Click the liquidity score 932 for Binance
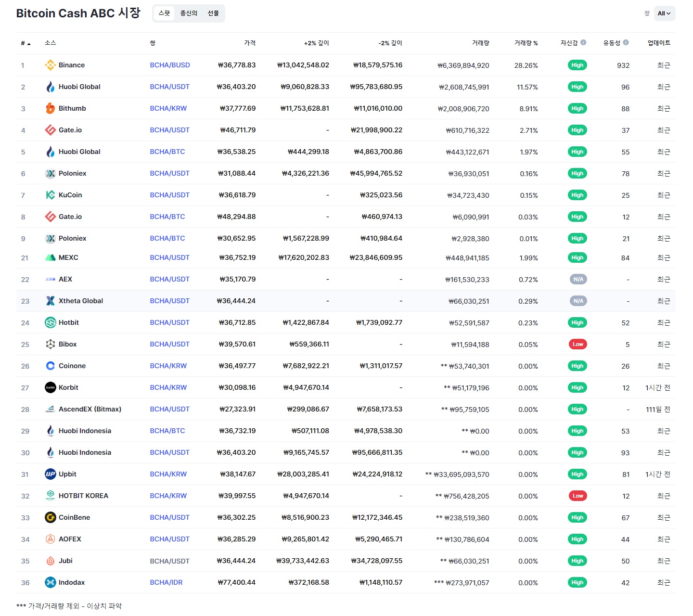Image resolution: width=693 pixels, height=616 pixels. coord(623,65)
